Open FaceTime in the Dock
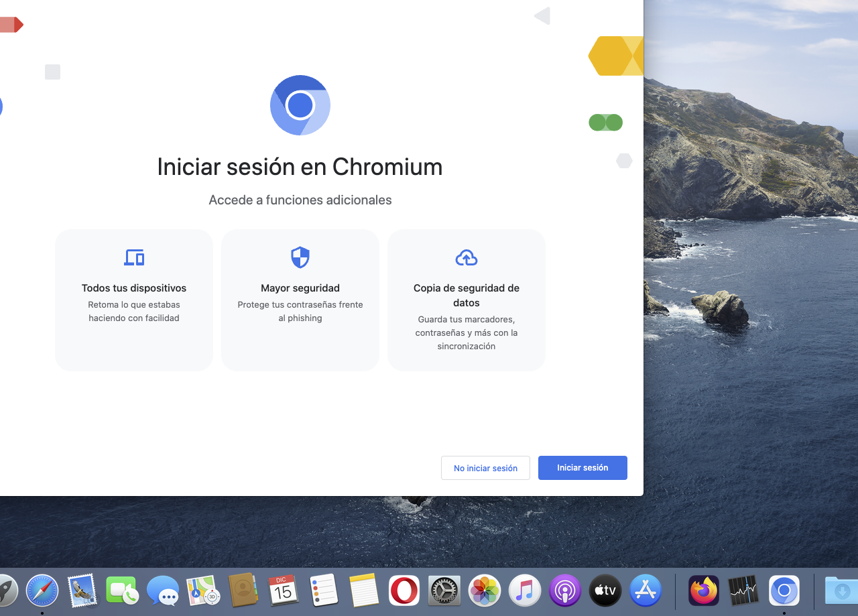858x616 pixels. point(123,591)
